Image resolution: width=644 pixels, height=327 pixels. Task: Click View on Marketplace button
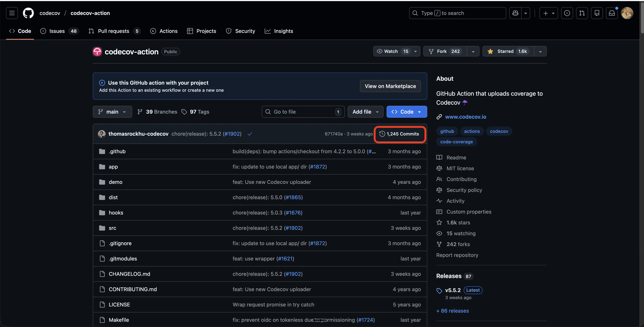[x=390, y=86]
